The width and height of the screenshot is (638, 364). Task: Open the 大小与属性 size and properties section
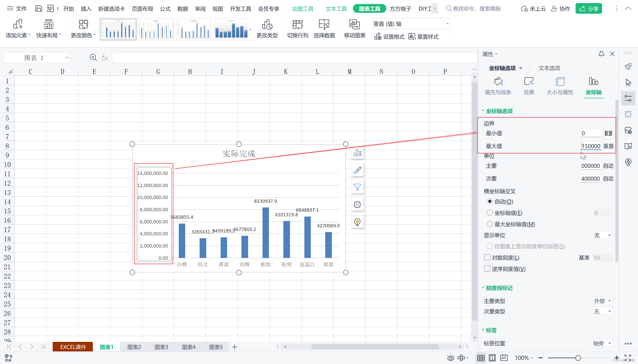[x=560, y=86]
